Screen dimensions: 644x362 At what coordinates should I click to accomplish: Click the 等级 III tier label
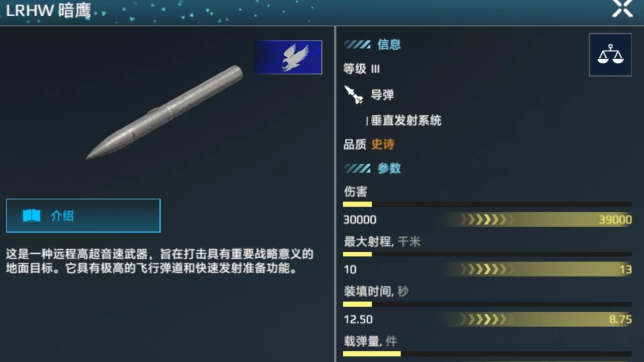click(362, 69)
